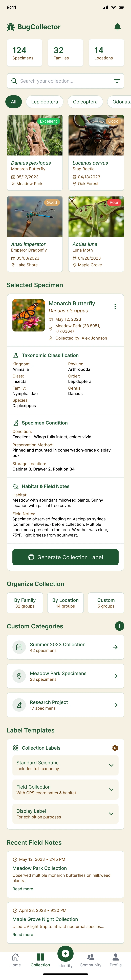This screenshot has width=131, height=980.
Task: Open the Profile tab
Action: (x=116, y=960)
